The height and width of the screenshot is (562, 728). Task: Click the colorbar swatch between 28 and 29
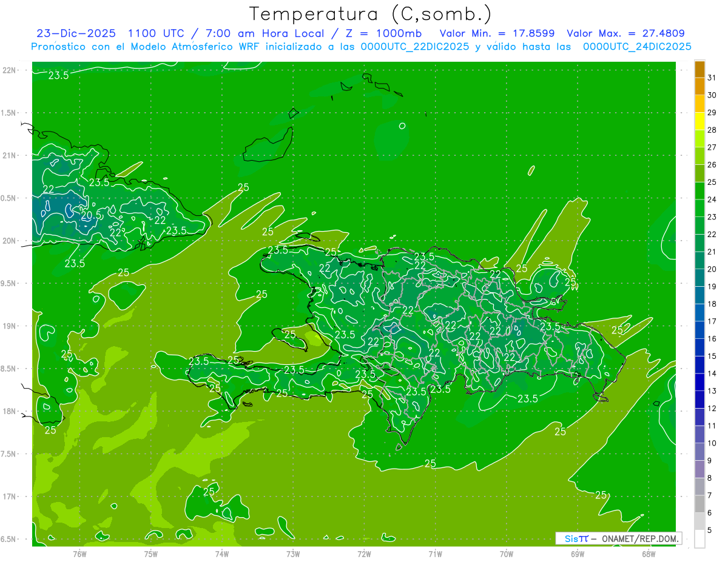699,121
